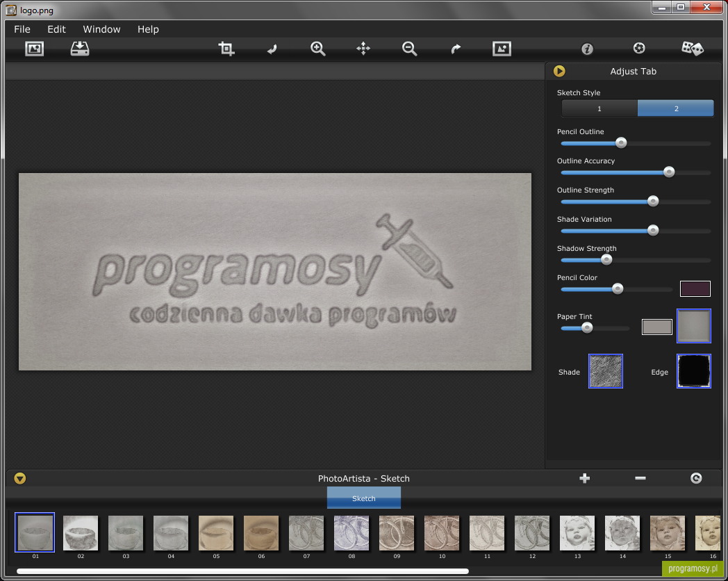Choose the Edge texture thumbnail
The height and width of the screenshot is (581, 728).
[694, 371]
